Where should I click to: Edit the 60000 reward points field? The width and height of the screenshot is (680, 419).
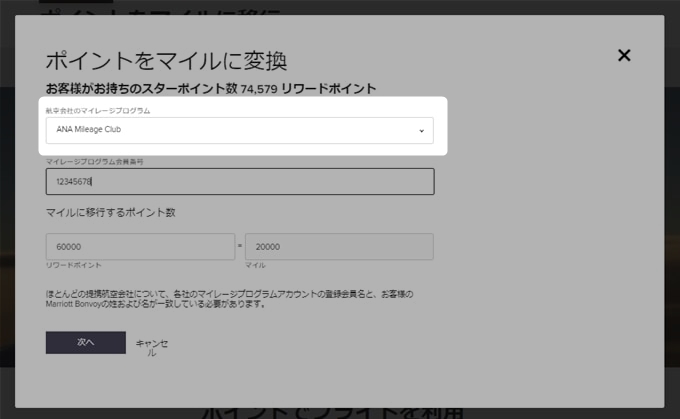click(x=140, y=246)
